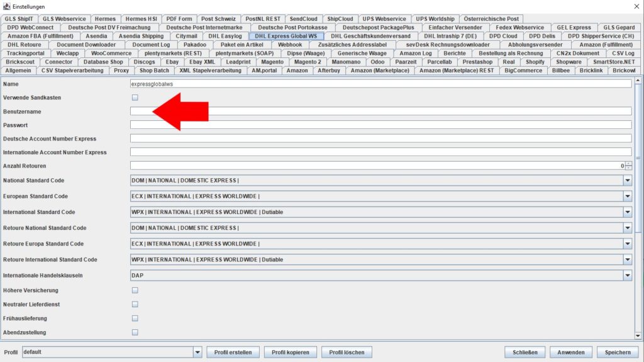Viewport: 644px width, 362px height.
Task: Open the Fedex Webservice tab
Action: (519, 28)
